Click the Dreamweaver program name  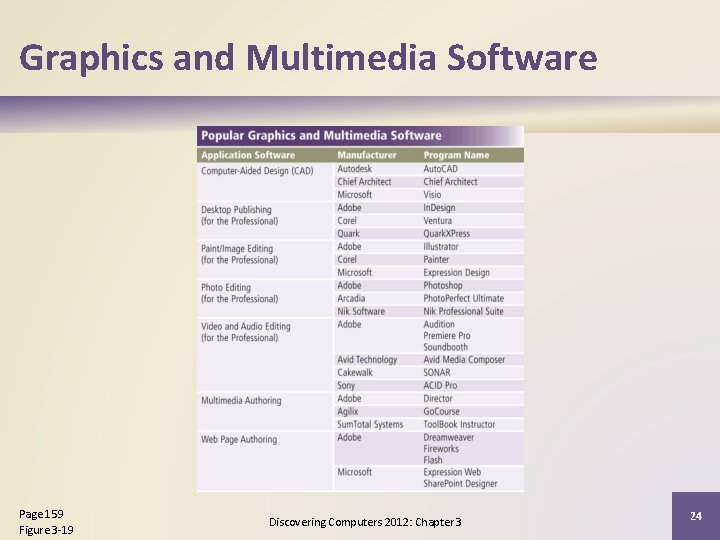point(449,437)
